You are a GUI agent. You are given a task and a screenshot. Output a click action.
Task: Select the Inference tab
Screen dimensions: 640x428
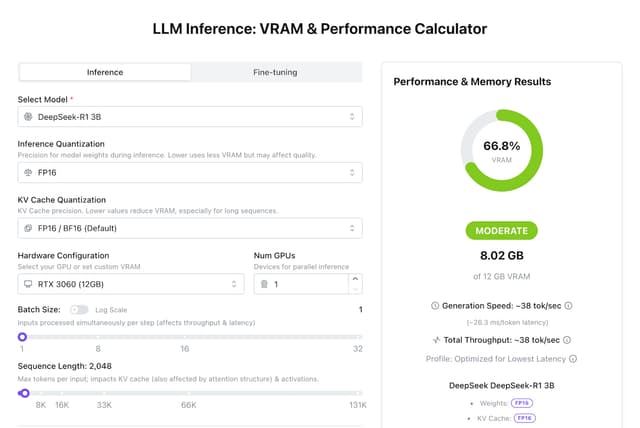point(105,72)
